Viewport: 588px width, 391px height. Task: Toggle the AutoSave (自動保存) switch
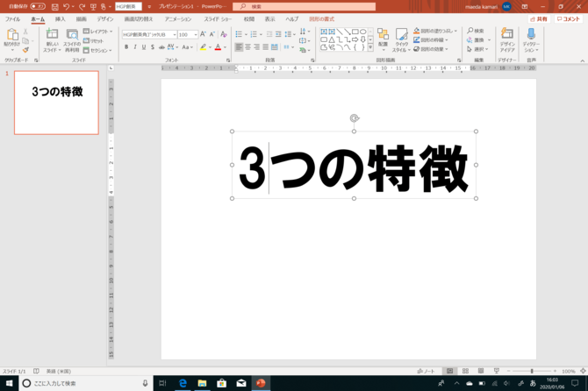38,6
